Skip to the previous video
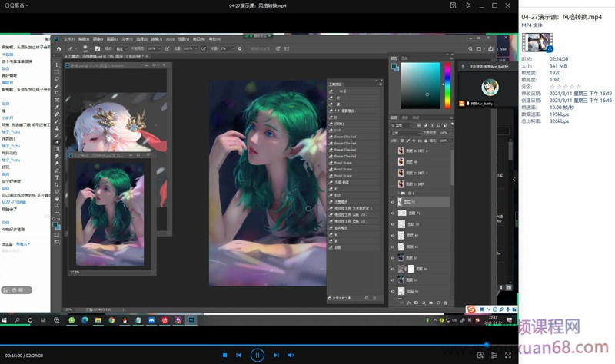This screenshot has width=615, height=364. [239, 356]
